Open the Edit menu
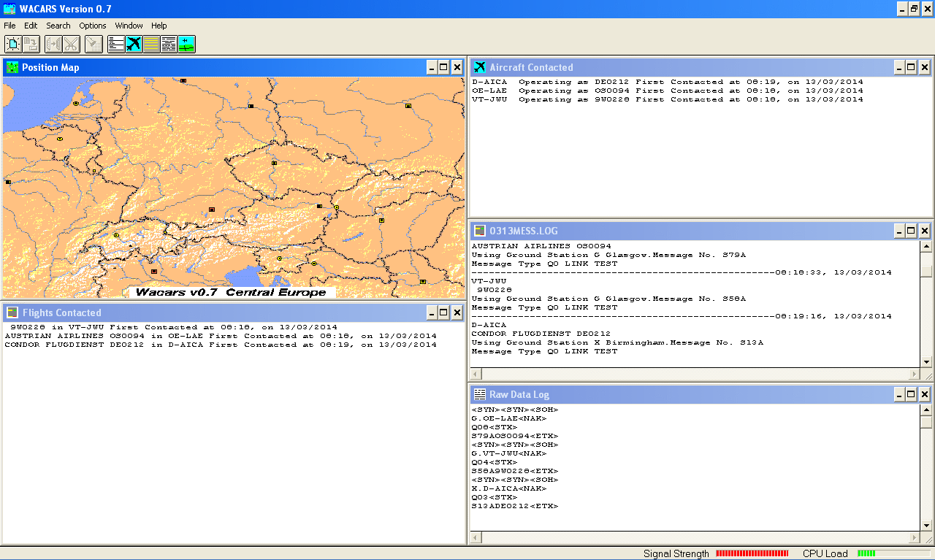The height and width of the screenshot is (560, 935). click(31, 26)
